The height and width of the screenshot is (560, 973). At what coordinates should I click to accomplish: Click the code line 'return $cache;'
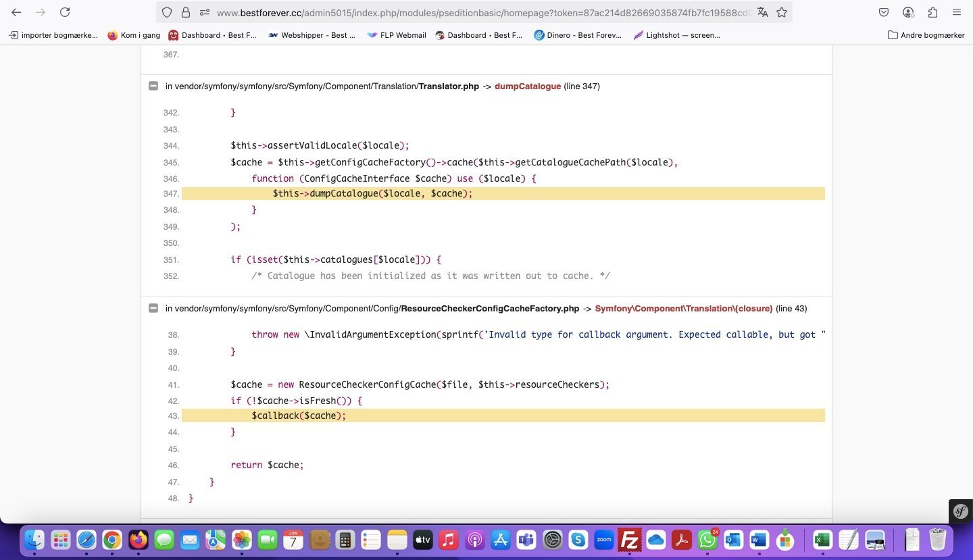[268, 465]
